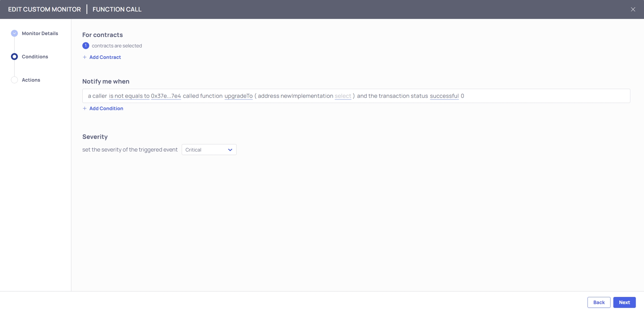Go to the Actions step
The height and width of the screenshot is (312, 644).
31,80
